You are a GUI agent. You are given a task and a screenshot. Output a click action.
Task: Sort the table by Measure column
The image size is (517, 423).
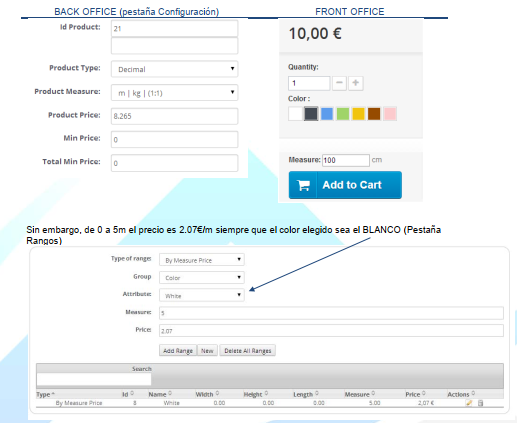click(360, 394)
